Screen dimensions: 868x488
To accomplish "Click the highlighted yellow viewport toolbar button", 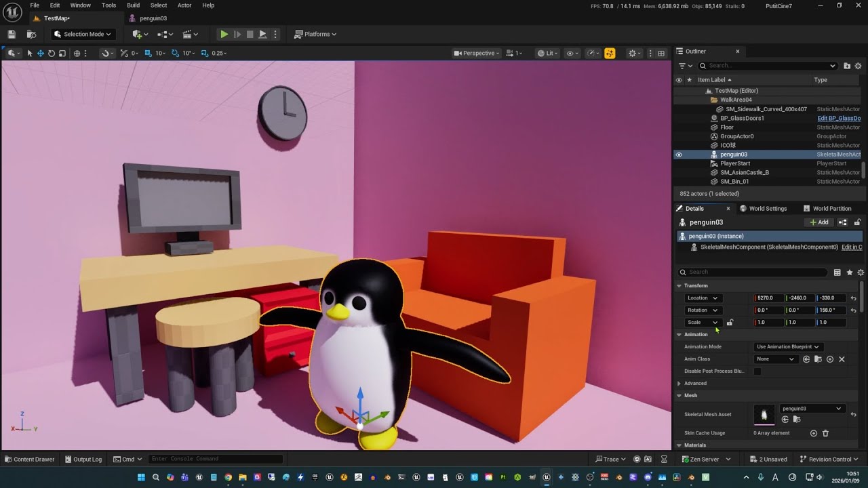I will pos(610,53).
